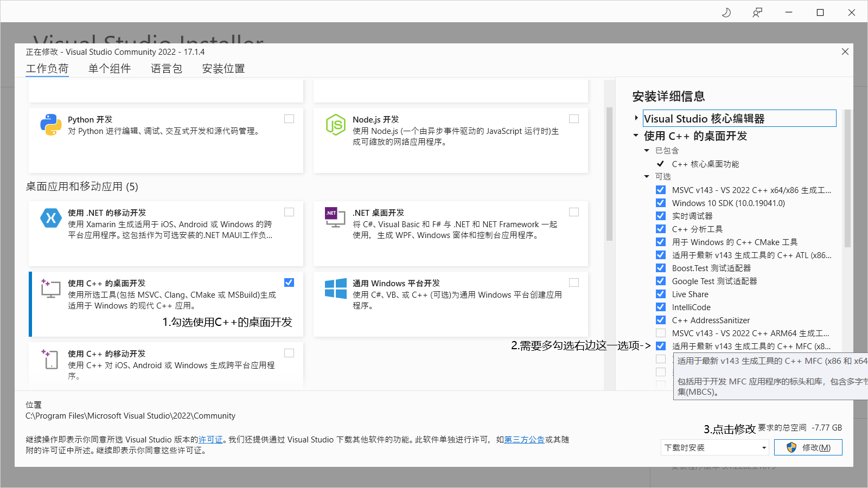This screenshot has width=868, height=488.
Task: Click the Node.js workload logo
Action: [x=336, y=125]
